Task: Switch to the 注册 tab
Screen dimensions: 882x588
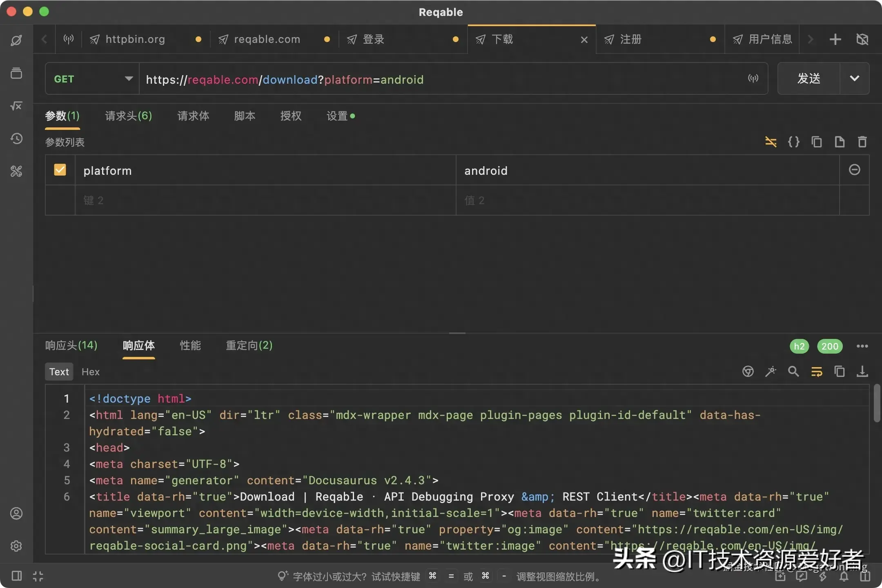Action: pos(660,39)
